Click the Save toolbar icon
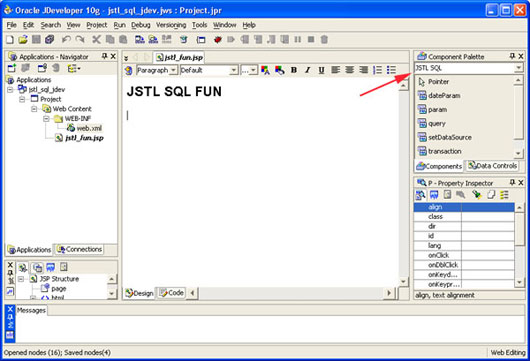This screenshot has height=361, width=530. tap(36, 40)
